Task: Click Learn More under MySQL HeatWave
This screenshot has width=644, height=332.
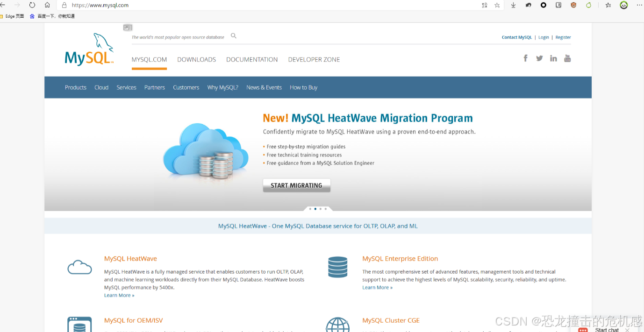Action: pyautogui.click(x=119, y=296)
